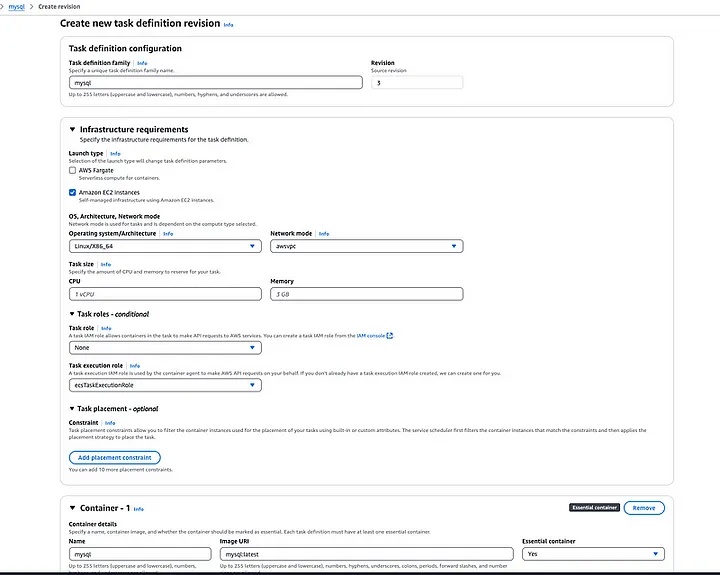The width and height of the screenshot is (720, 575).
Task: Open the Operating system/Architecture dropdown
Action: point(165,246)
